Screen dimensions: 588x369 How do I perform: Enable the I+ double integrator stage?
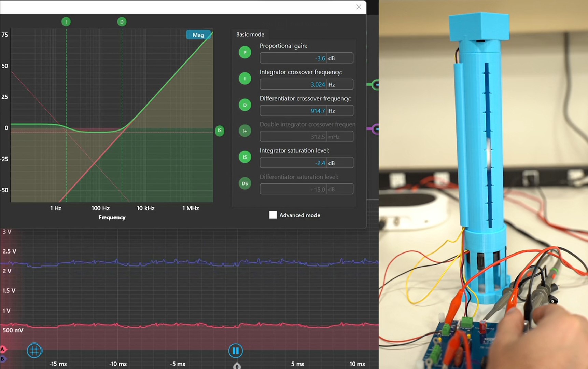point(245,131)
